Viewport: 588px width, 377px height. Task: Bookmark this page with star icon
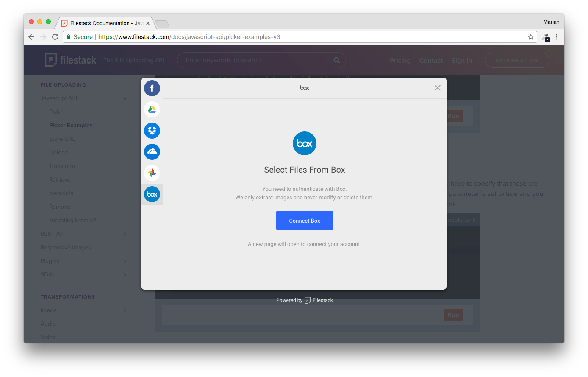531,37
